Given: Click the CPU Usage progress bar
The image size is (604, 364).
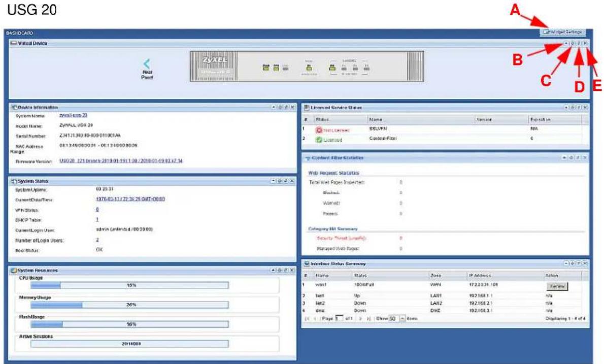Looking at the screenshot, I should [130, 285].
